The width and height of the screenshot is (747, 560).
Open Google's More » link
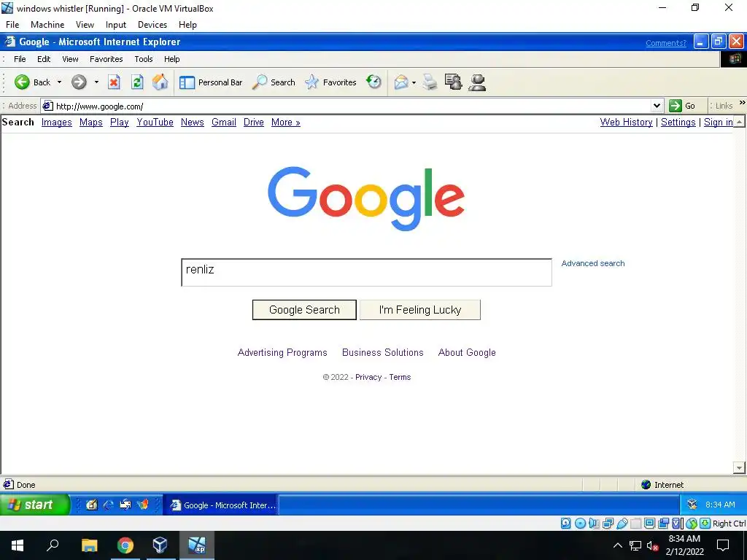[286, 122]
